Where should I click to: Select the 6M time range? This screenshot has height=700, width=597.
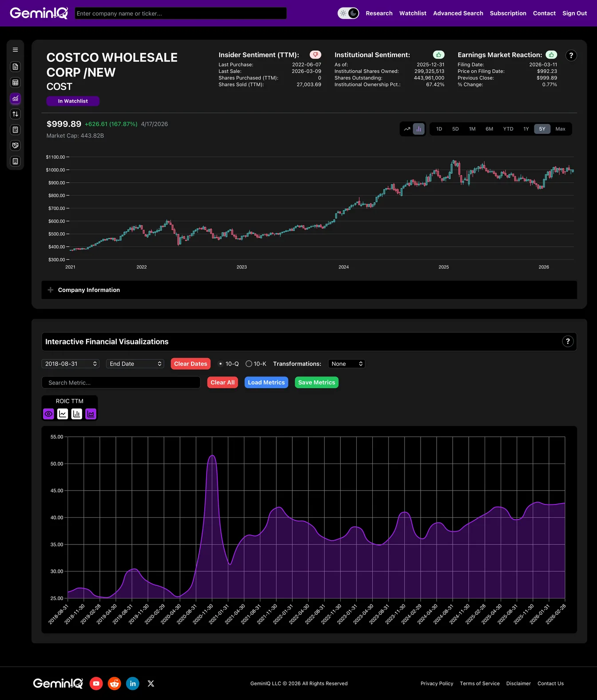tap(489, 129)
